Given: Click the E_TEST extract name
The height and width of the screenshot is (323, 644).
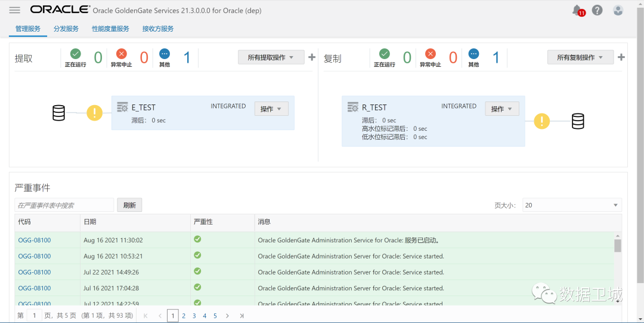Looking at the screenshot, I should click(143, 107).
